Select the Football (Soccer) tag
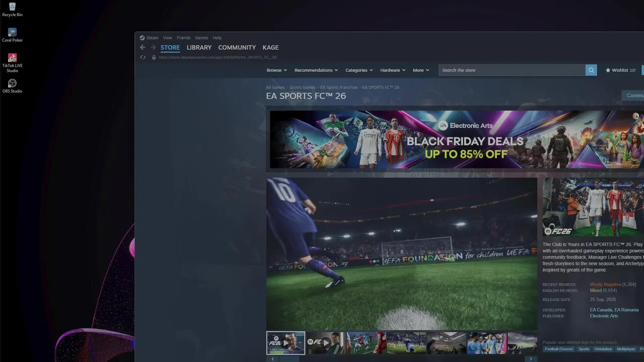 pos(558,349)
